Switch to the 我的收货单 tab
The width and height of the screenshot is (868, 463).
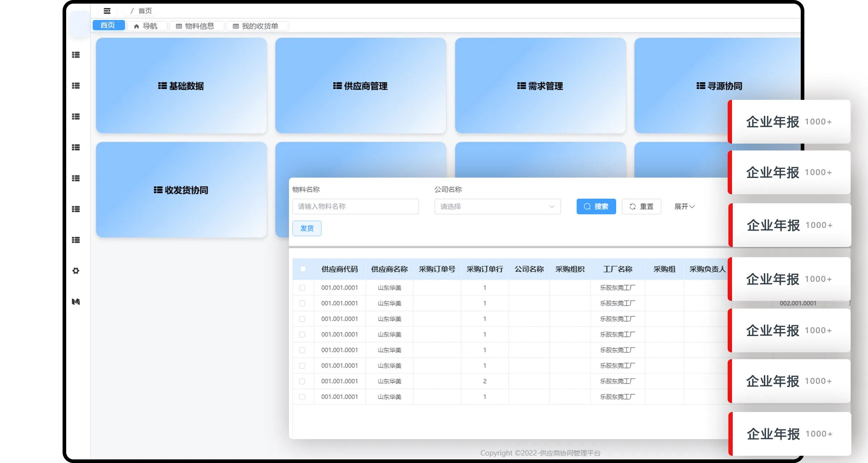pos(256,26)
